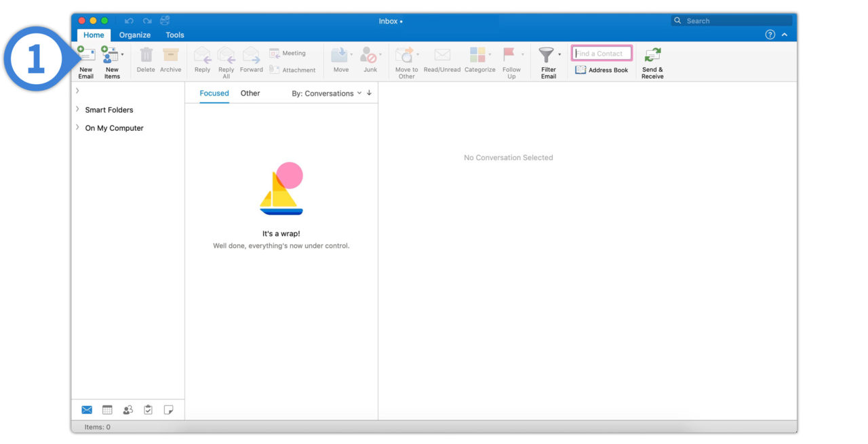Open the Junk dropdown arrow

click(380, 55)
